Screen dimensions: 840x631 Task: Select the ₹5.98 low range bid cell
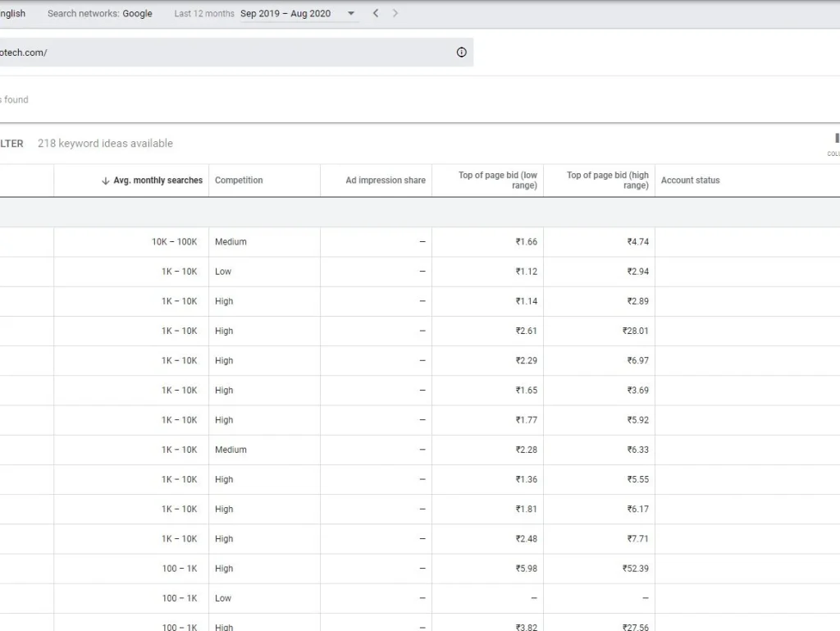point(526,569)
